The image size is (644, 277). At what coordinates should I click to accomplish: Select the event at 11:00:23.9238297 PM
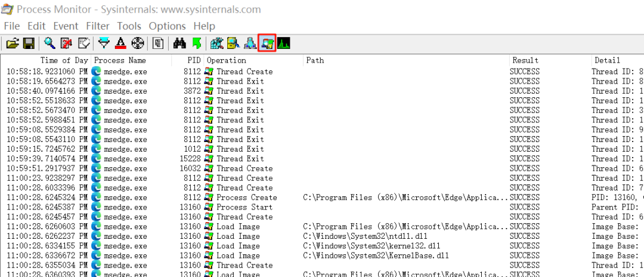point(322,178)
